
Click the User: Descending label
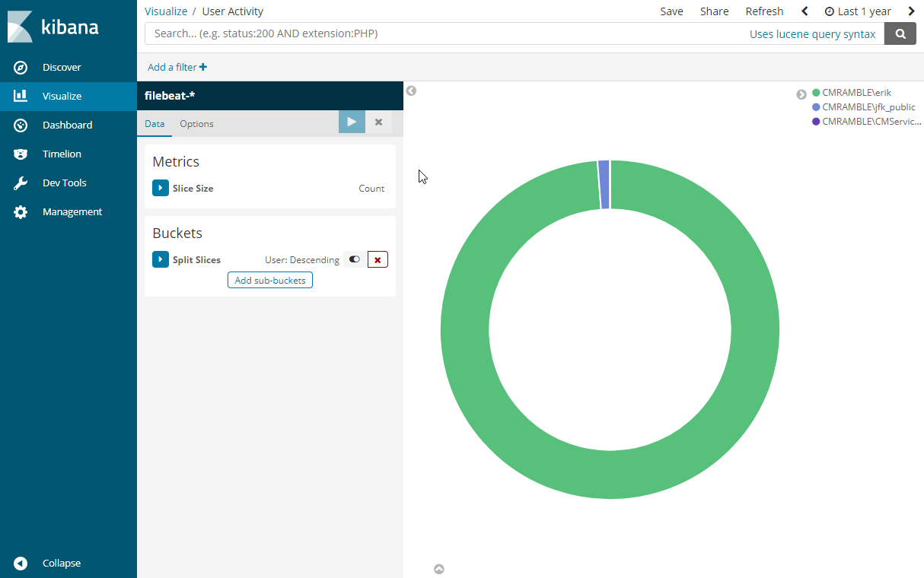302,260
